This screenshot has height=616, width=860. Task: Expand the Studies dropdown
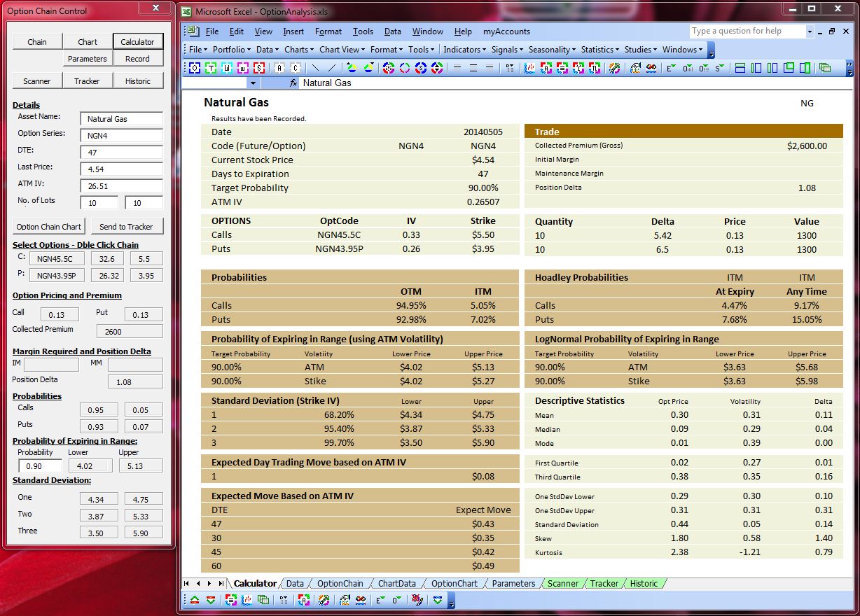tap(641, 50)
